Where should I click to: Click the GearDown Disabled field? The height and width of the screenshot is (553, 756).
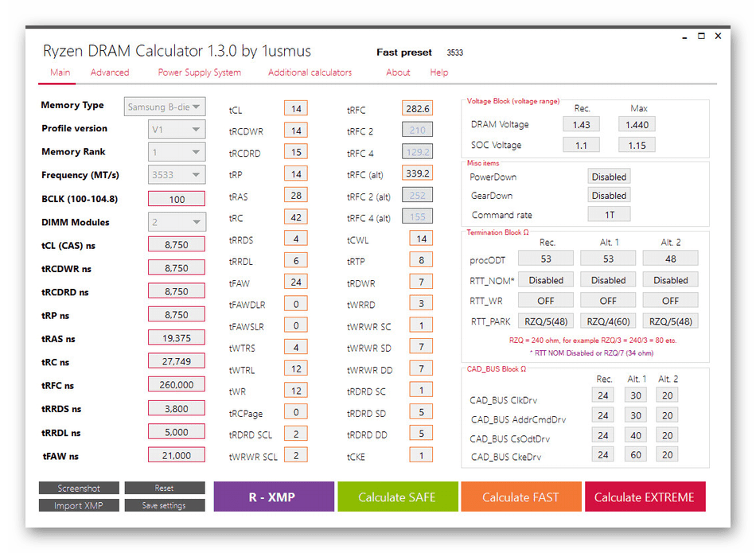point(609,196)
